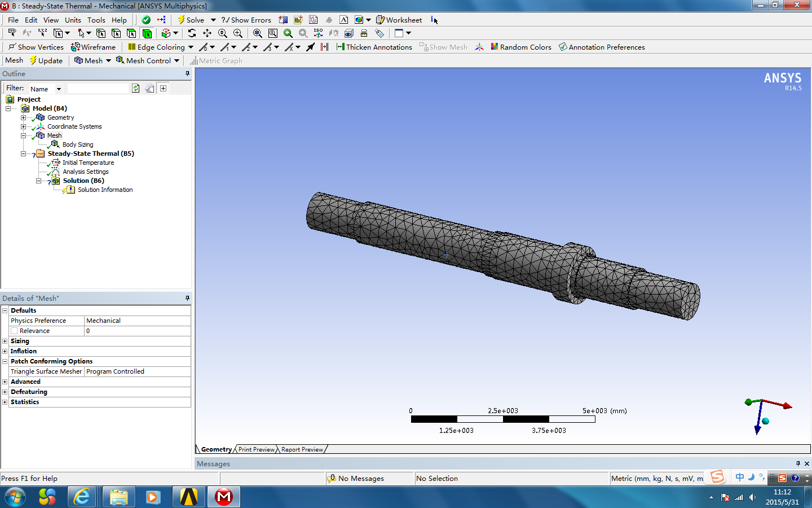Image resolution: width=812 pixels, height=508 pixels.
Task: Toggle Wireframe display mode
Action: 93,47
